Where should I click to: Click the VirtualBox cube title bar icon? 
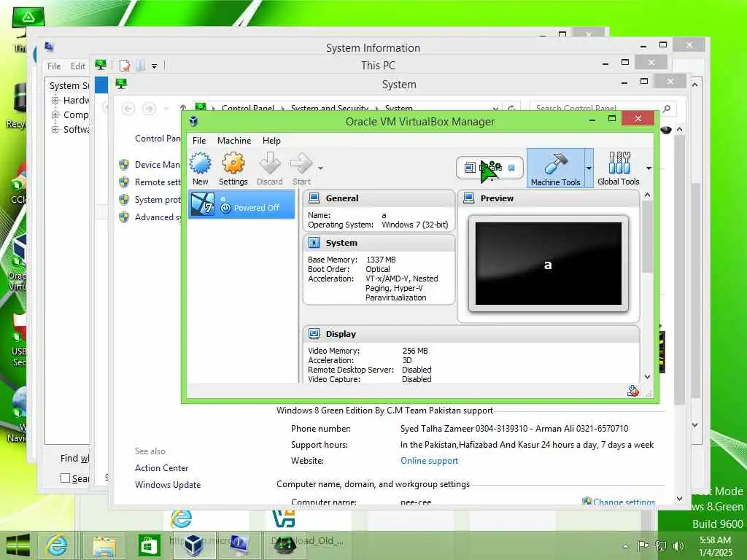pyautogui.click(x=193, y=121)
